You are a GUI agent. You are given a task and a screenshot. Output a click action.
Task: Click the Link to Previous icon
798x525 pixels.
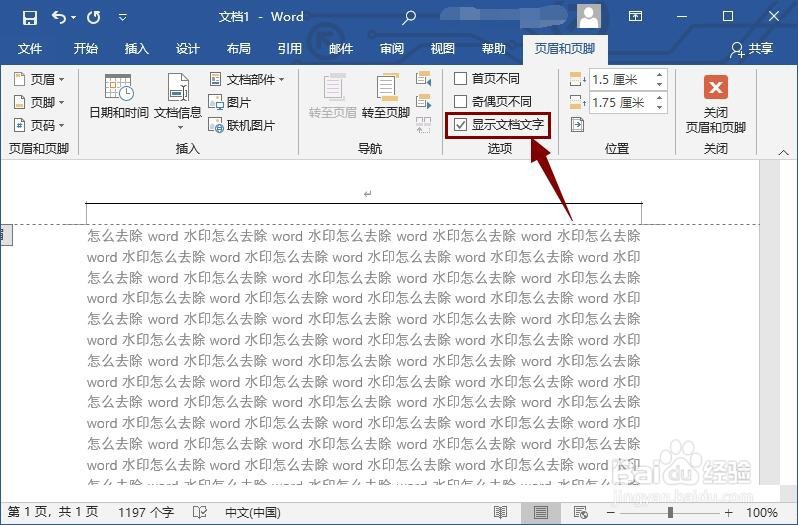click(423, 125)
